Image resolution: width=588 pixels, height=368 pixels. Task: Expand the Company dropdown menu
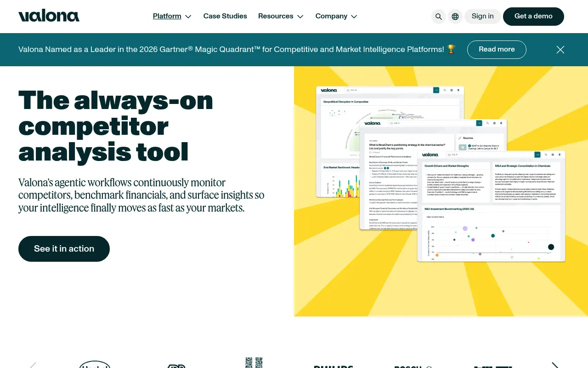[336, 16]
